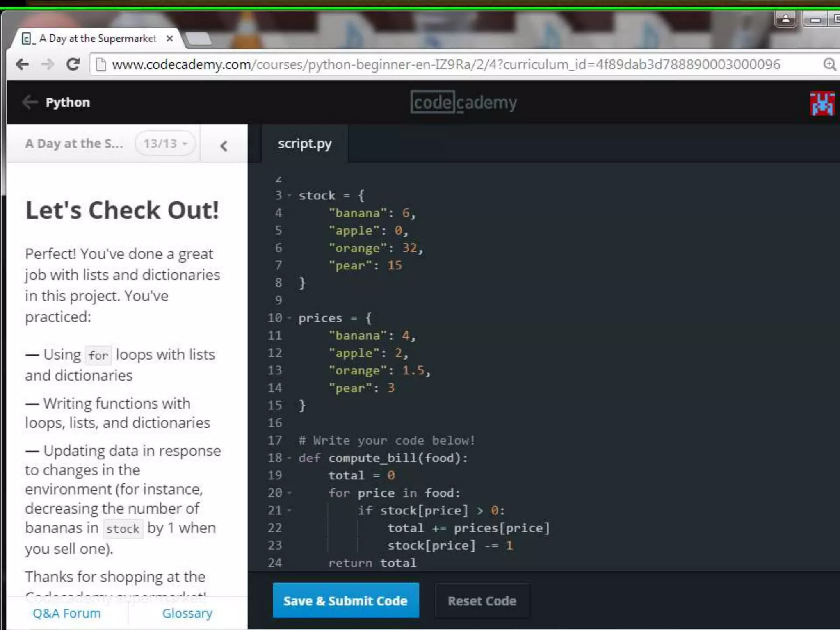Click the Save & Submit Code button
The image size is (840, 630).
coord(346,600)
